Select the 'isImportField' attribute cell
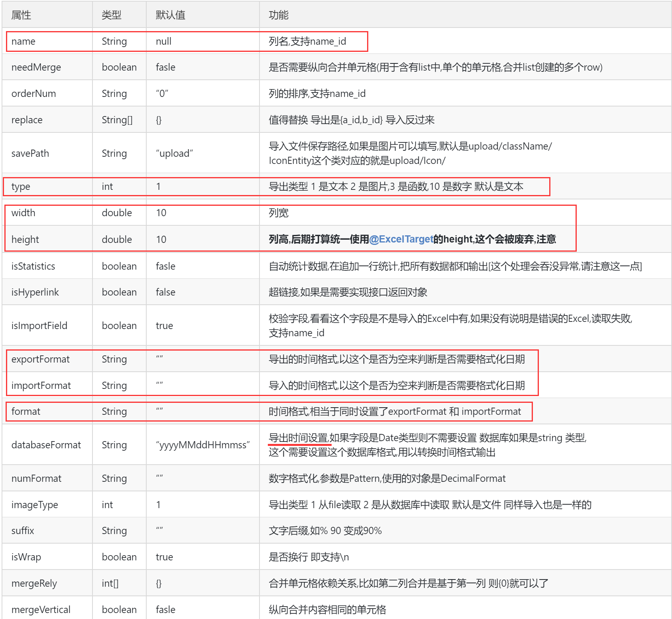The height and width of the screenshot is (619, 672). (x=47, y=325)
